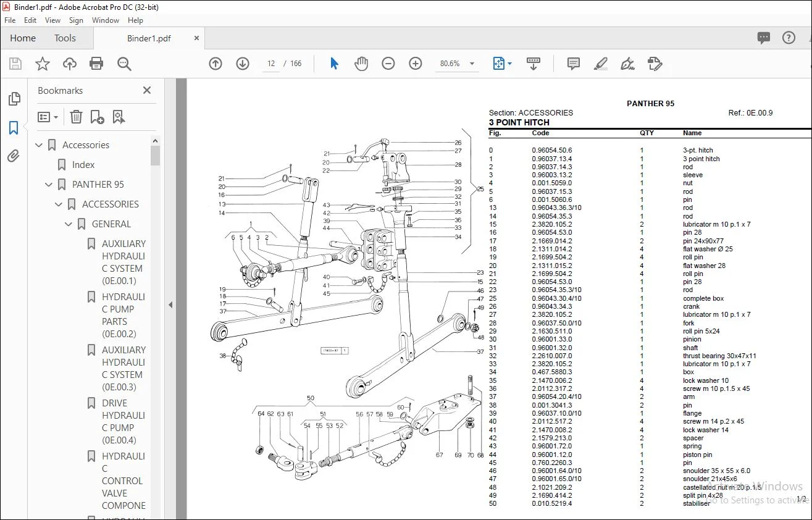
Task: Activate the hand pan tool
Action: click(x=361, y=64)
